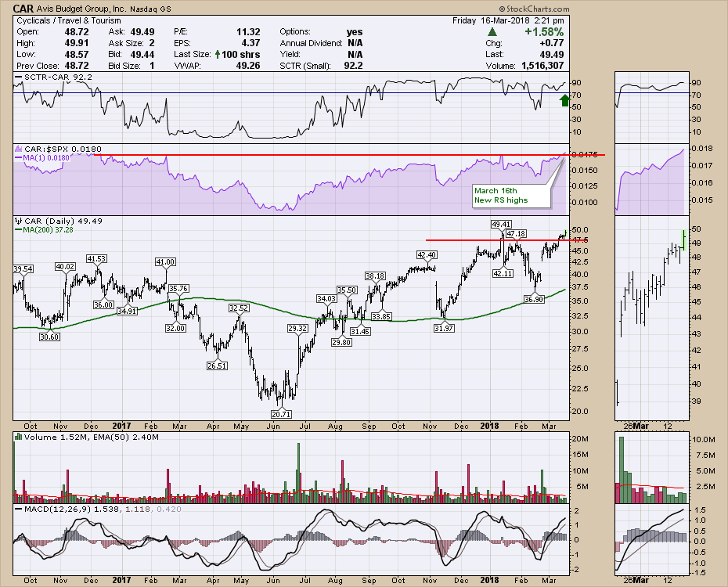The height and width of the screenshot is (587, 728).
Task: Click the tallest green bar in zoom volume panel
Action: coord(622,470)
